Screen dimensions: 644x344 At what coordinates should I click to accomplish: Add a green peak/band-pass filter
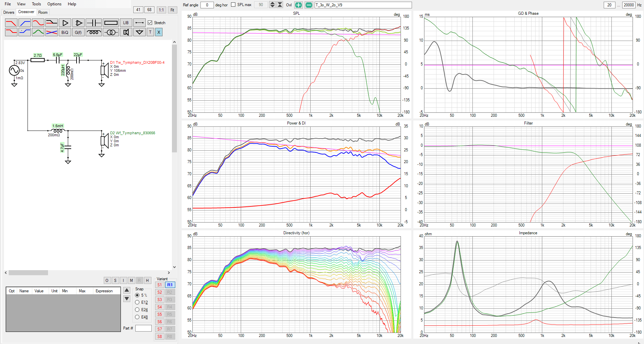click(x=38, y=32)
